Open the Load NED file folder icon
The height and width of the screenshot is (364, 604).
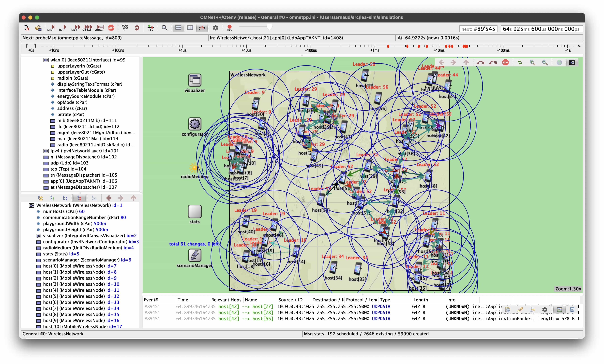[38, 28]
